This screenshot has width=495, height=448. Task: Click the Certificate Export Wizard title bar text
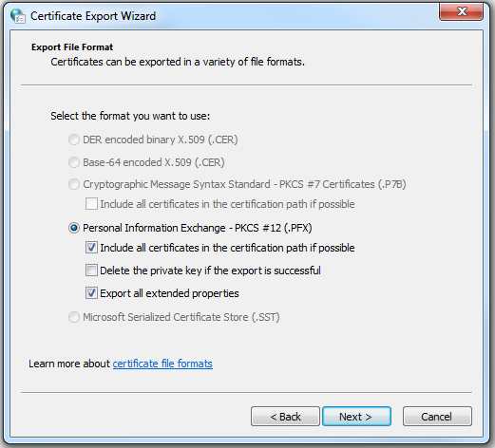[x=93, y=16]
